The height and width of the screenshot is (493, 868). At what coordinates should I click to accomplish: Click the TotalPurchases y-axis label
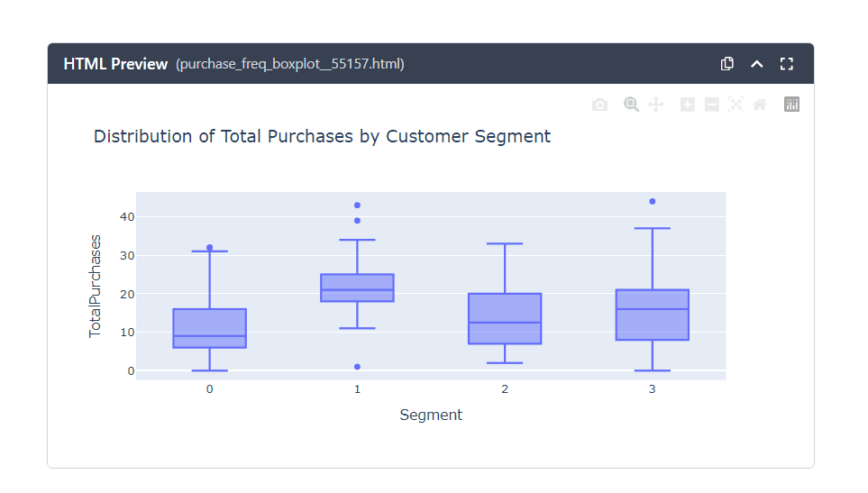click(96, 287)
